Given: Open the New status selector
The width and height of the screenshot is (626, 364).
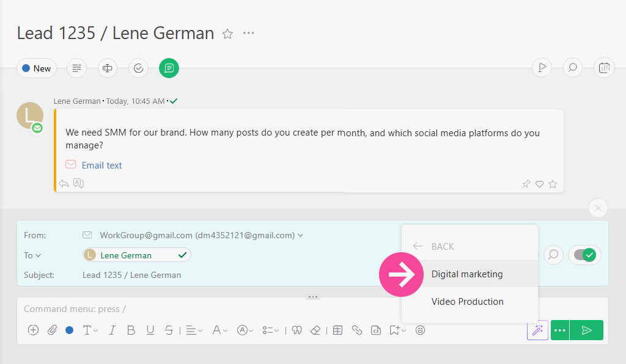Looking at the screenshot, I should click(37, 68).
